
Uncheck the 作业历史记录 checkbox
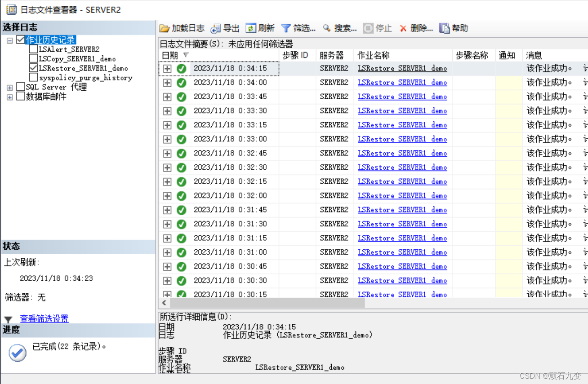point(20,40)
